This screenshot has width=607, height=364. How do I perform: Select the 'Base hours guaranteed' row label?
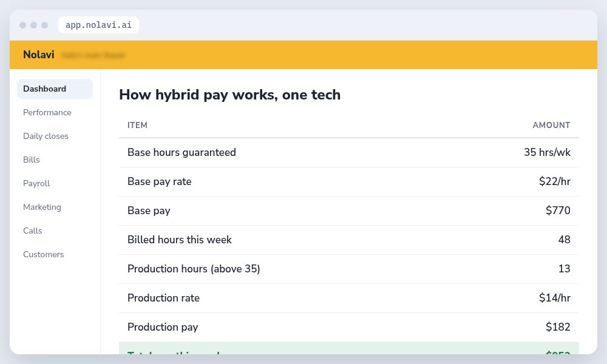tap(181, 152)
